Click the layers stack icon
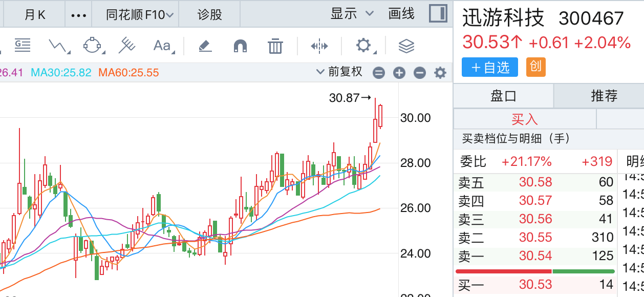Screen dimensions: 644x297 406,46
